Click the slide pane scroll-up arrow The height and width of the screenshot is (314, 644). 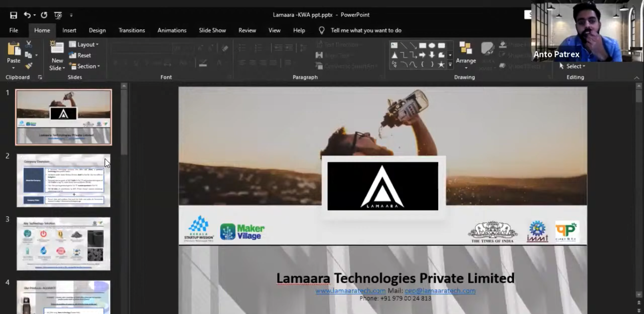click(124, 86)
